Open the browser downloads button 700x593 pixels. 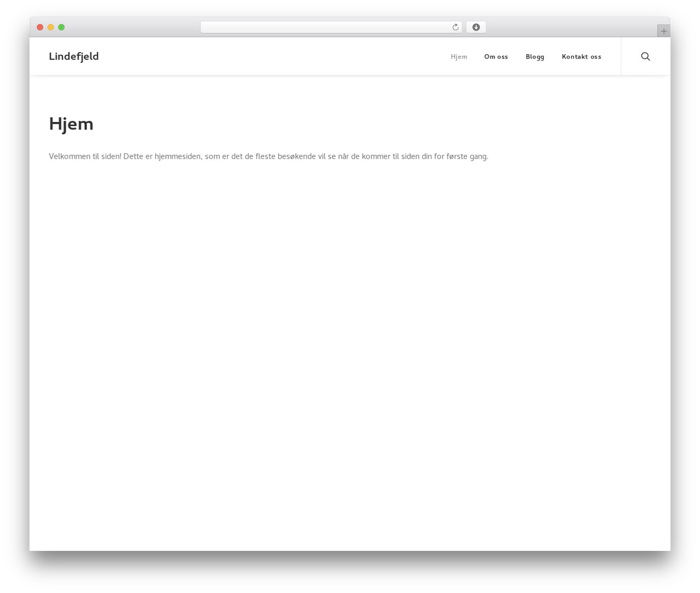pyautogui.click(x=476, y=27)
